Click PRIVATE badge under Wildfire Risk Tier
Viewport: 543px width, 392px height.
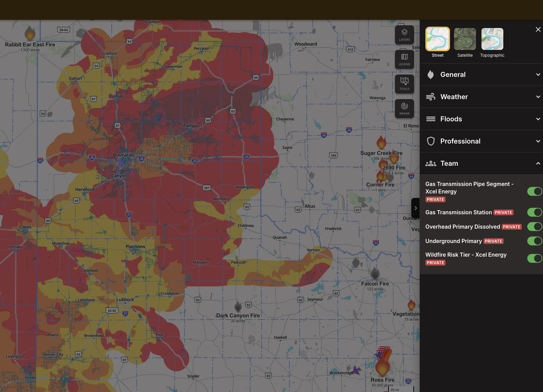click(435, 263)
